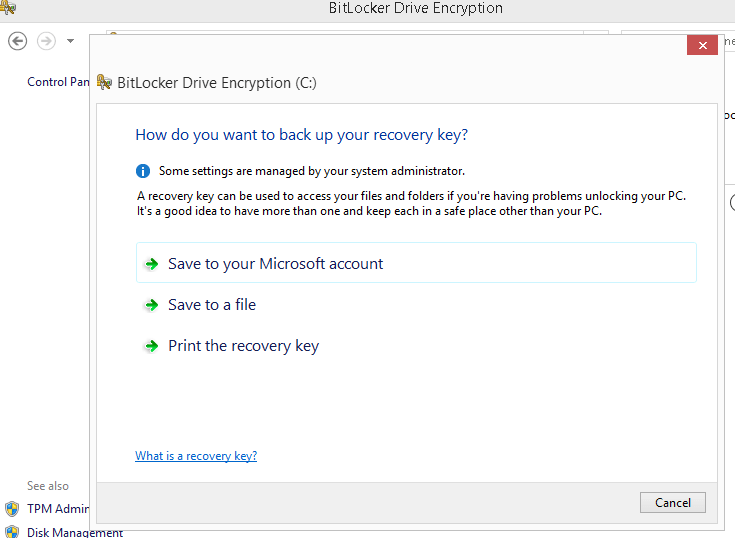Click the BitLocker icon in the window title bar

coord(8,7)
